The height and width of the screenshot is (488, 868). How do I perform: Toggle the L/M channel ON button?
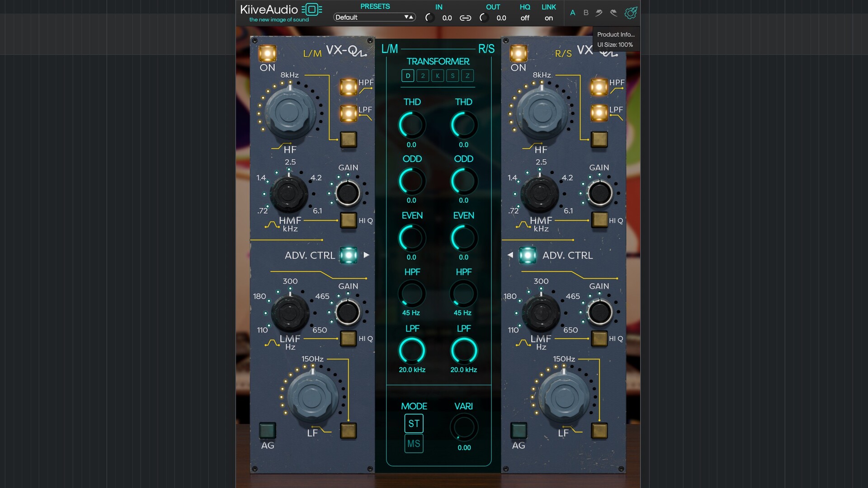click(267, 53)
